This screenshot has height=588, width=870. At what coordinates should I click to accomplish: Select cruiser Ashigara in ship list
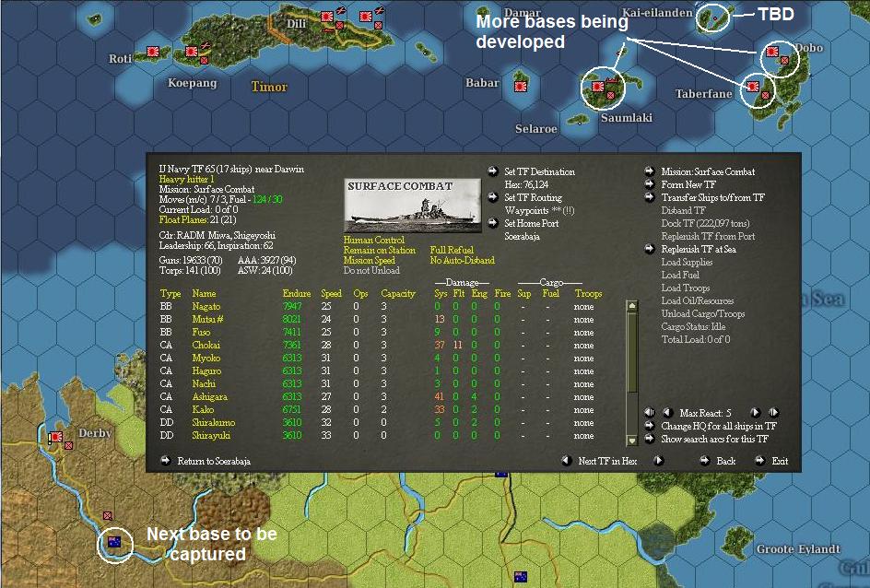(210, 396)
